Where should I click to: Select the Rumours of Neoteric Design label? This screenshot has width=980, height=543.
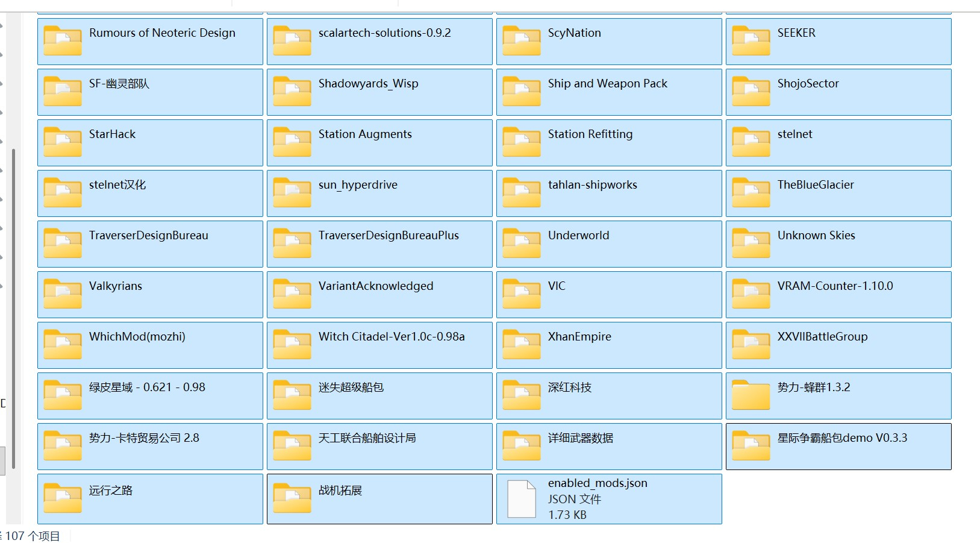pyautogui.click(x=162, y=33)
